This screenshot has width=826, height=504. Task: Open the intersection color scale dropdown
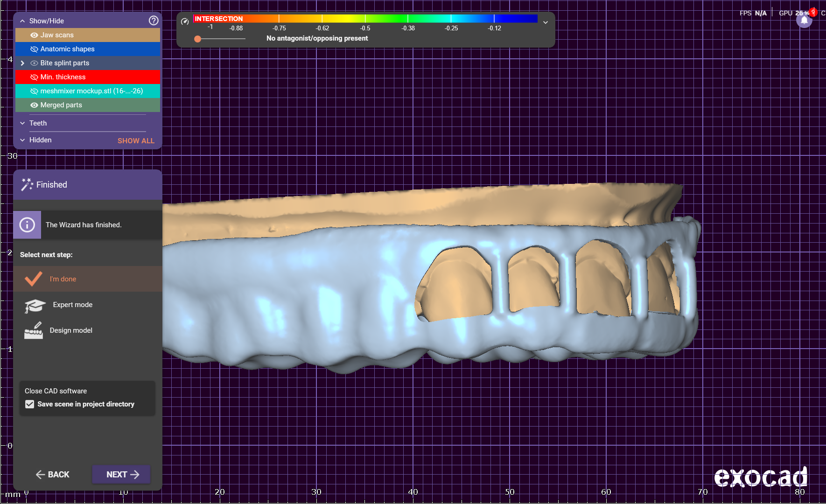click(x=545, y=22)
